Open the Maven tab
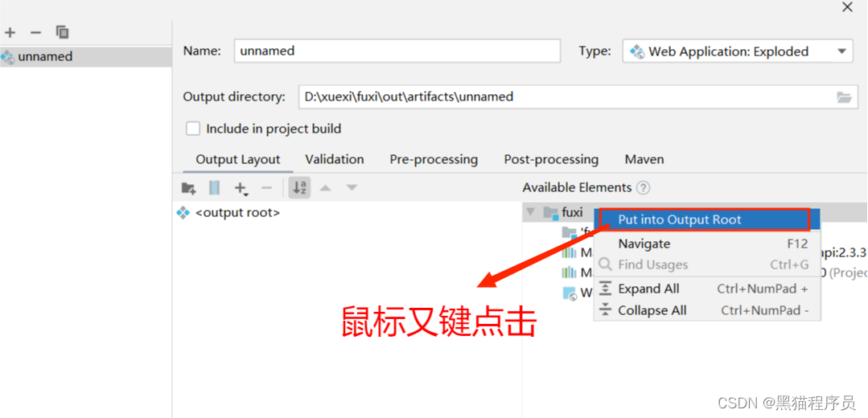The width and height of the screenshot is (868, 418). coord(644,160)
